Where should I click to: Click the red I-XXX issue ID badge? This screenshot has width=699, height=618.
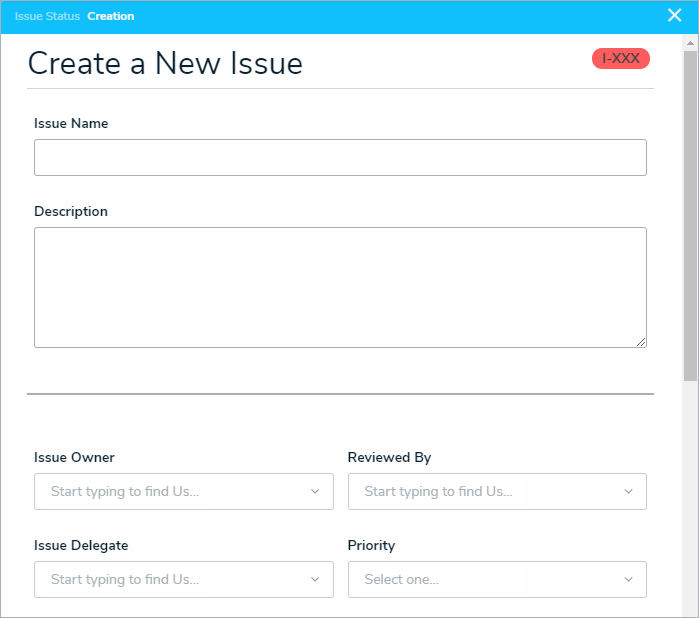tap(621, 59)
